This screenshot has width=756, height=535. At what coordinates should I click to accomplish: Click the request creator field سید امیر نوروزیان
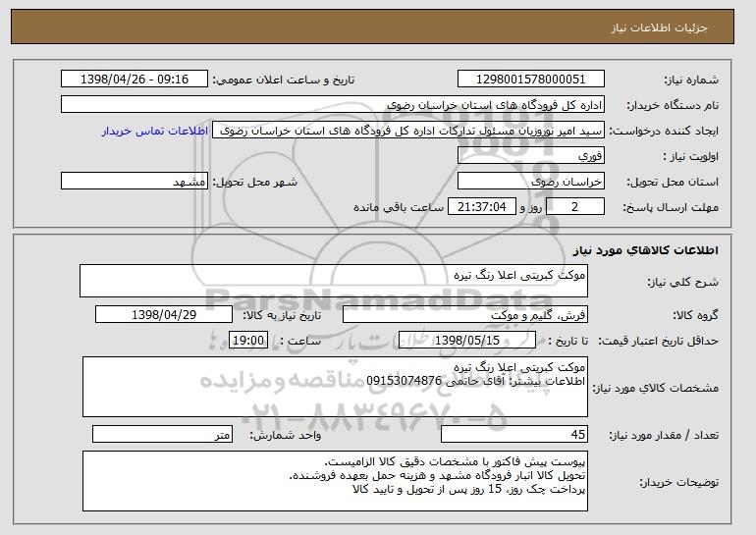click(408, 131)
